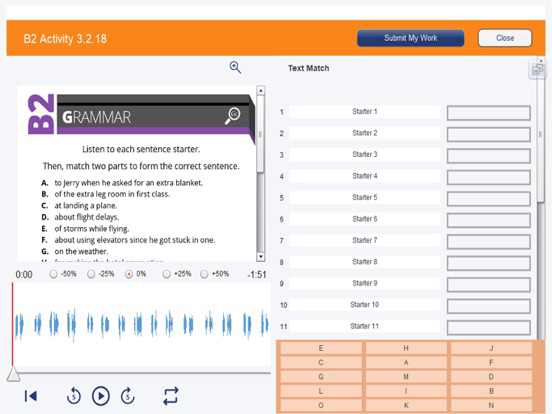The height and width of the screenshot is (414, 552).
Task: Click the Starter 1 label
Action: coord(365,112)
